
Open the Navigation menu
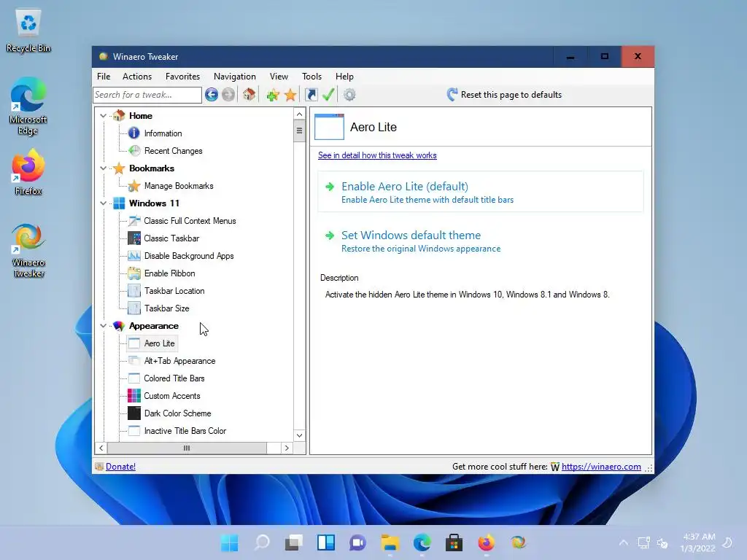[x=235, y=77]
